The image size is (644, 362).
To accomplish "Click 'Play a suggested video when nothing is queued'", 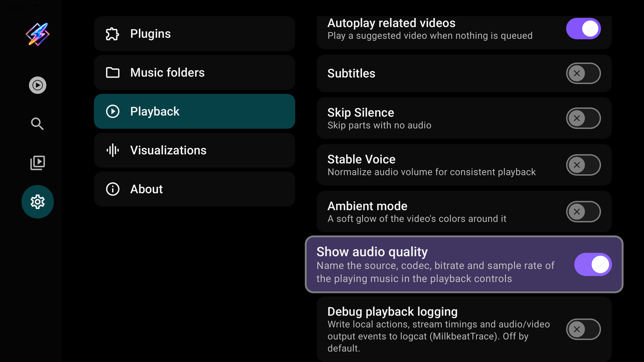I will (430, 36).
